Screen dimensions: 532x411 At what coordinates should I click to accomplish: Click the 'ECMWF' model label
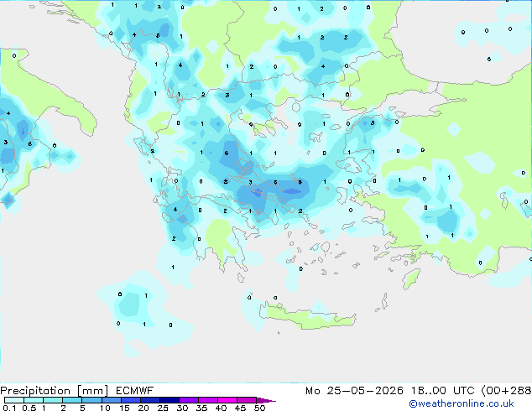click(135, 391)
